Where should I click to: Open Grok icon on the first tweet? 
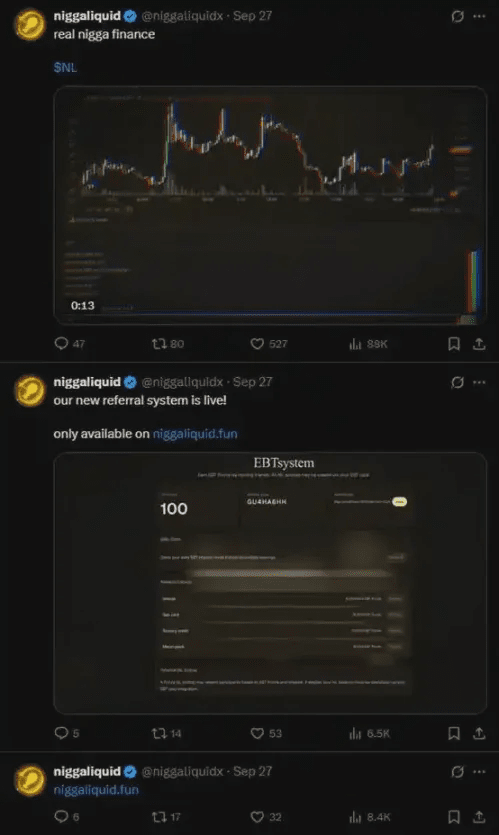[457, 17]
